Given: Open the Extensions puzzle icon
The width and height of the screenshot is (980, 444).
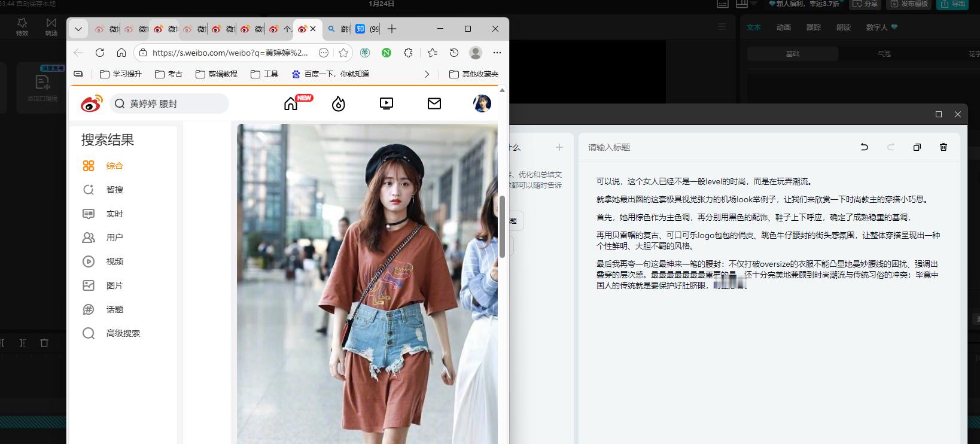Looking at the screenshot, I should tap(408, 53).
